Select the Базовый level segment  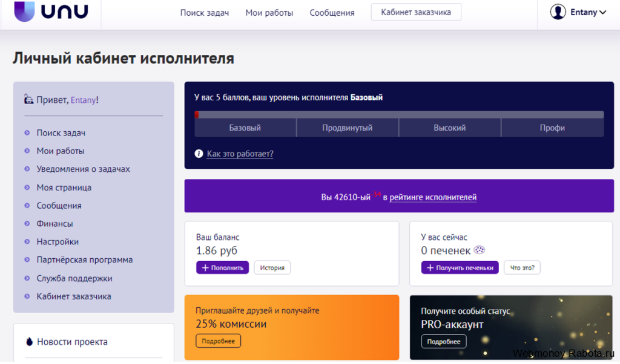click(x=245, y=128)
